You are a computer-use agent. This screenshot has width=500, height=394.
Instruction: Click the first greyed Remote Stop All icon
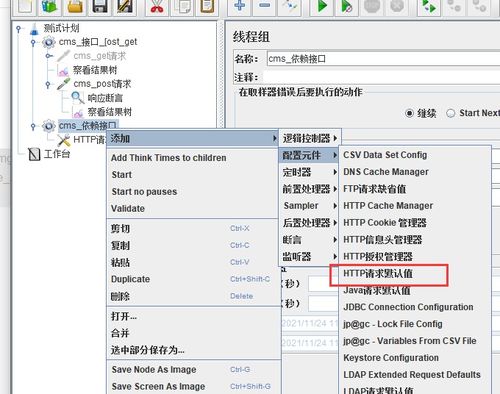(454, 6)
